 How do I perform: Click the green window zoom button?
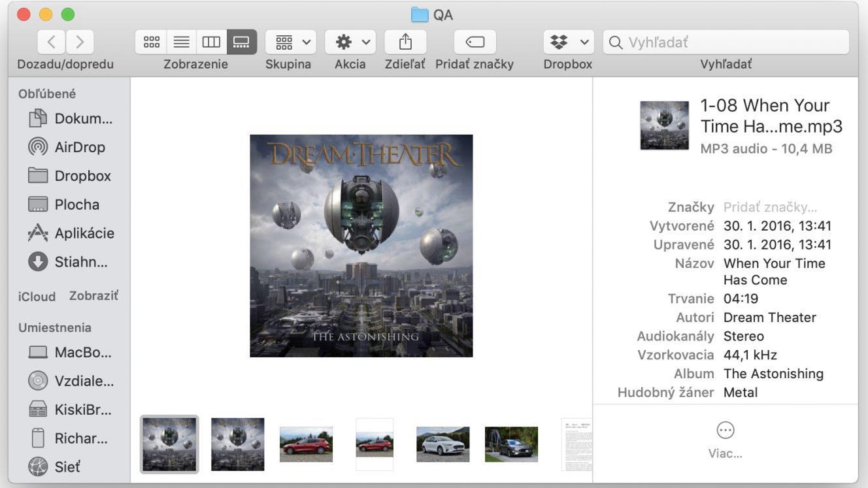click(67, 14)
